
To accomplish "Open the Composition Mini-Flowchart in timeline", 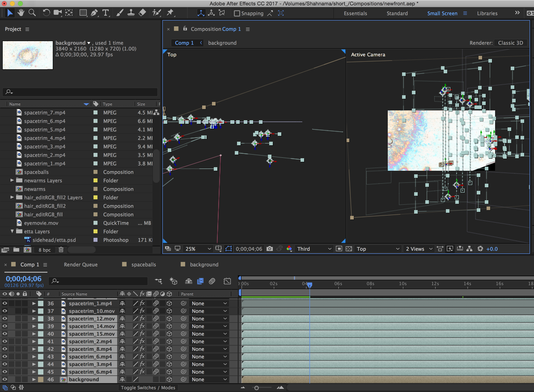I will coord(158,281).
